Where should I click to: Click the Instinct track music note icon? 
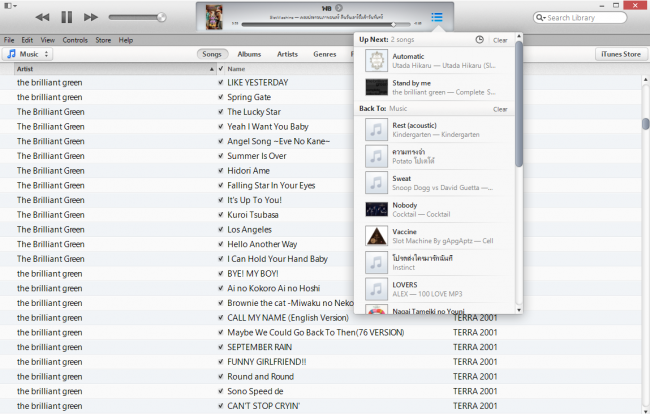coord(376,262)
